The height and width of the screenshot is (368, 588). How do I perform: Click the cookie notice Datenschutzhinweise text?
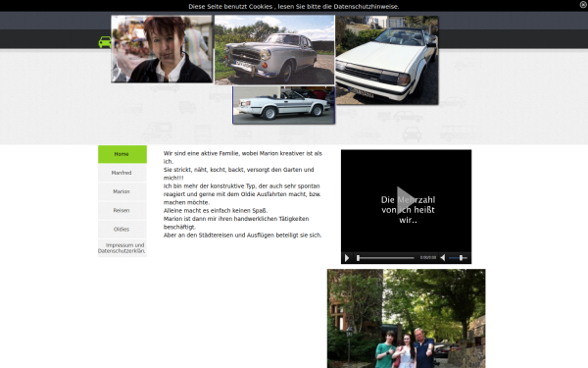pos(366,7)
